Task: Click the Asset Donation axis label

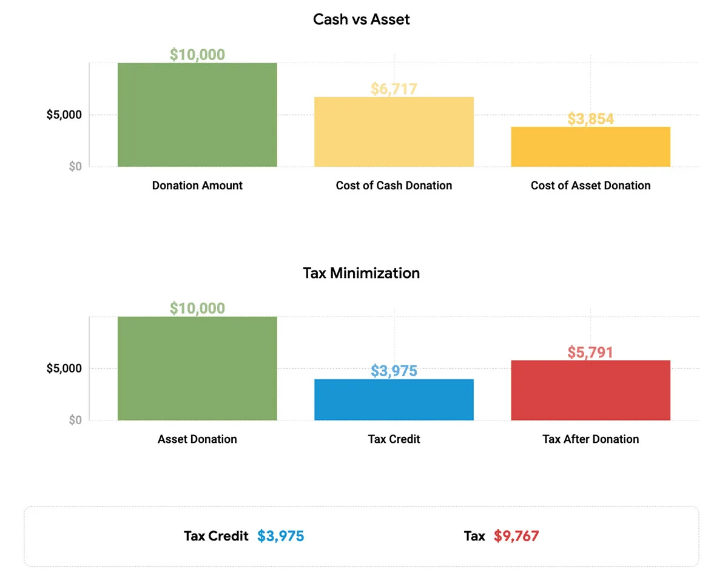Action: (x=197, y=439)
